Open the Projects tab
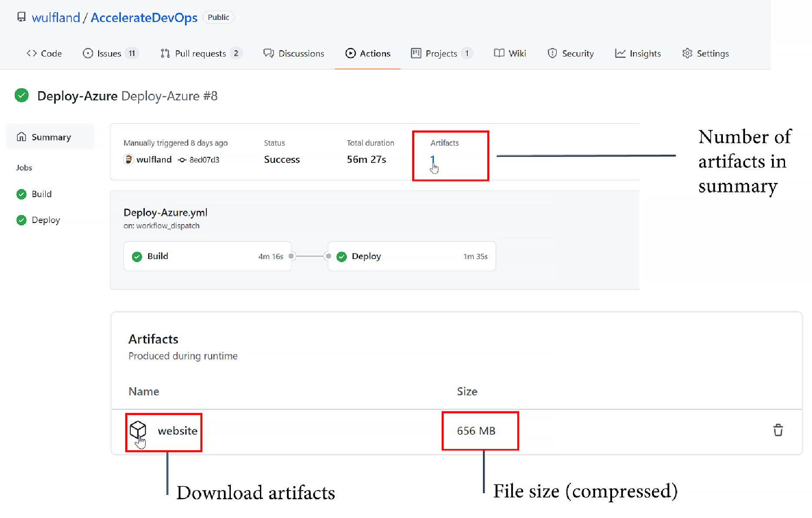The image size is (812, 518). [x=442, y=53]
